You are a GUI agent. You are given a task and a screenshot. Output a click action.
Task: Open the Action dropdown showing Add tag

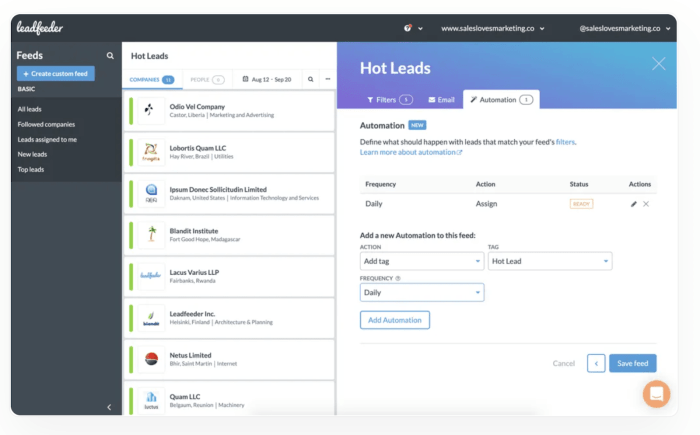pos(422,261)
